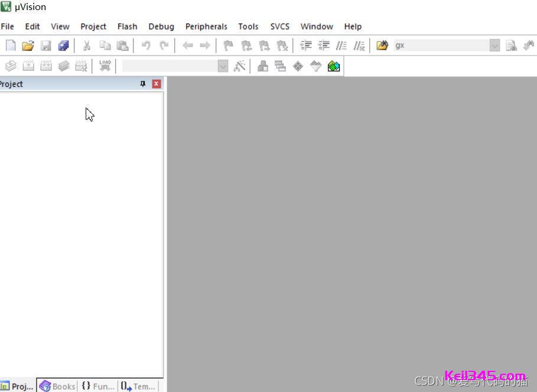The width and height of the screenshot is (537, 392).
Task: Click the Rebuild all target files icon
Action: [x=46, y=66]
